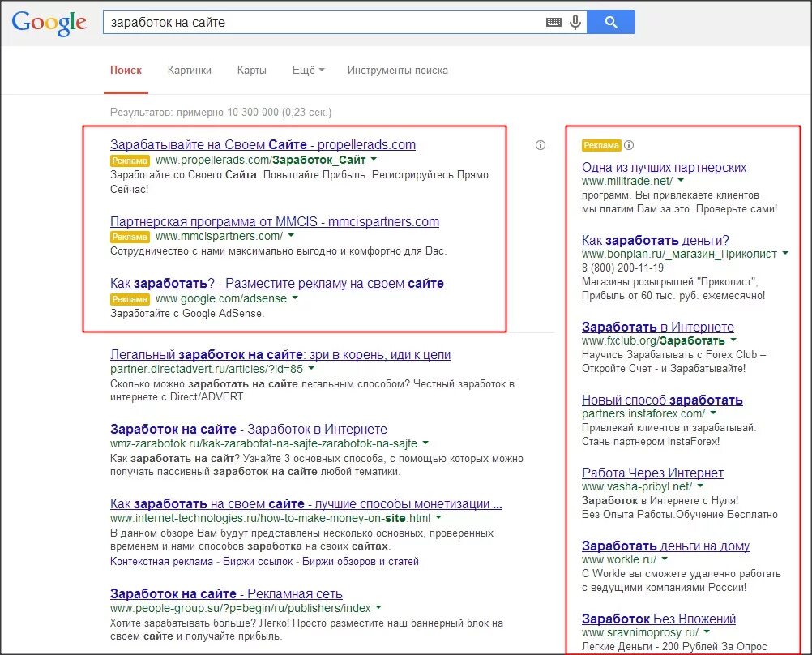
Task: Expand the arrow after www.sravnimoprosy.ru URL
Action: pyautogui.click(x=707, y=632)
